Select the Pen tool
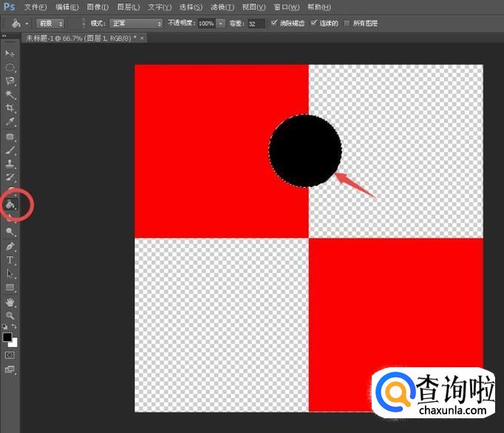 [10, 246]
